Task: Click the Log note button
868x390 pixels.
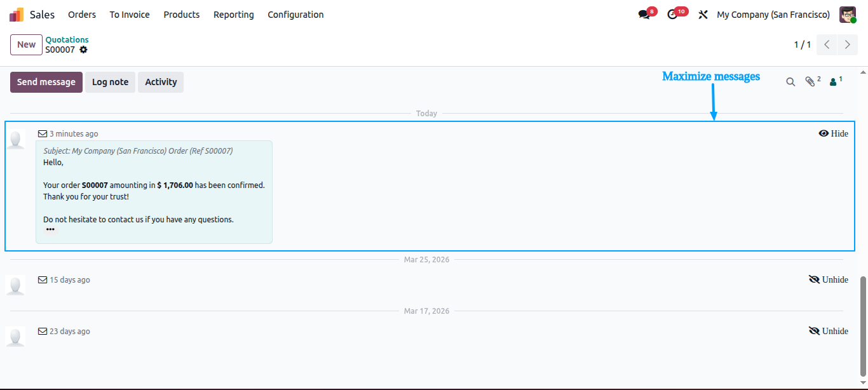Action: pyautogui.click(x=110, y=82)
